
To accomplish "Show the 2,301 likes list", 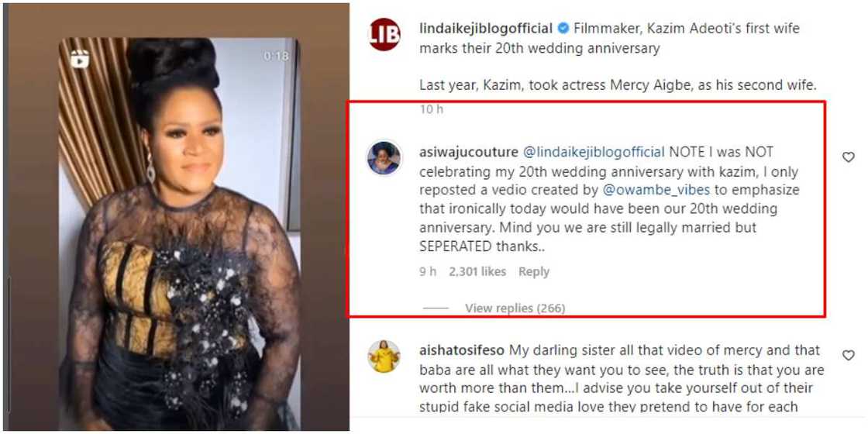I will (x=477, y=271).
